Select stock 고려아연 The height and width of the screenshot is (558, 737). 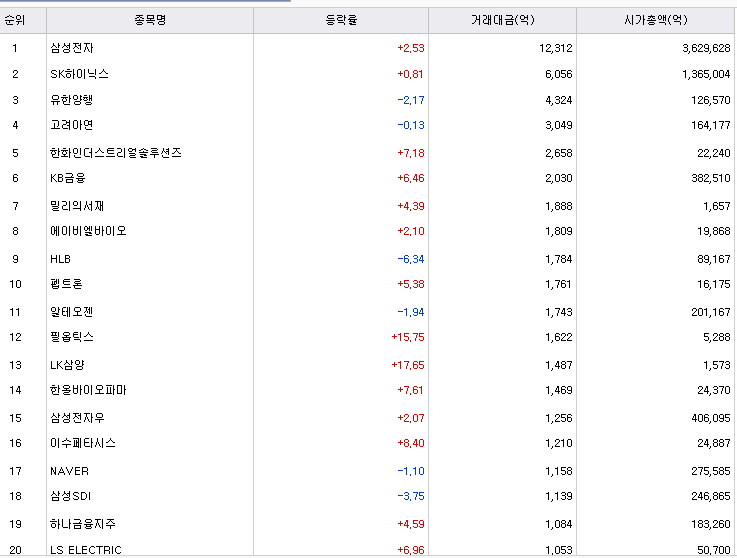[x=72, y=125]
